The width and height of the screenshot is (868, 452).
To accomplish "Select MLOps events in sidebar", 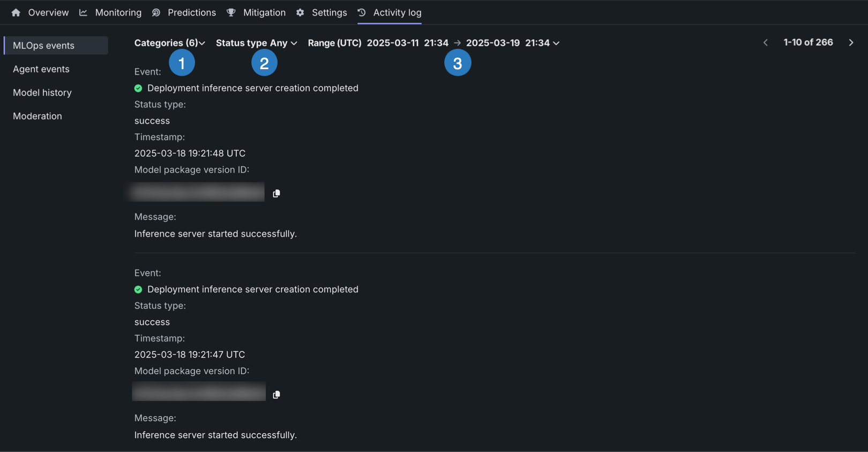I will tap(43, 46).
